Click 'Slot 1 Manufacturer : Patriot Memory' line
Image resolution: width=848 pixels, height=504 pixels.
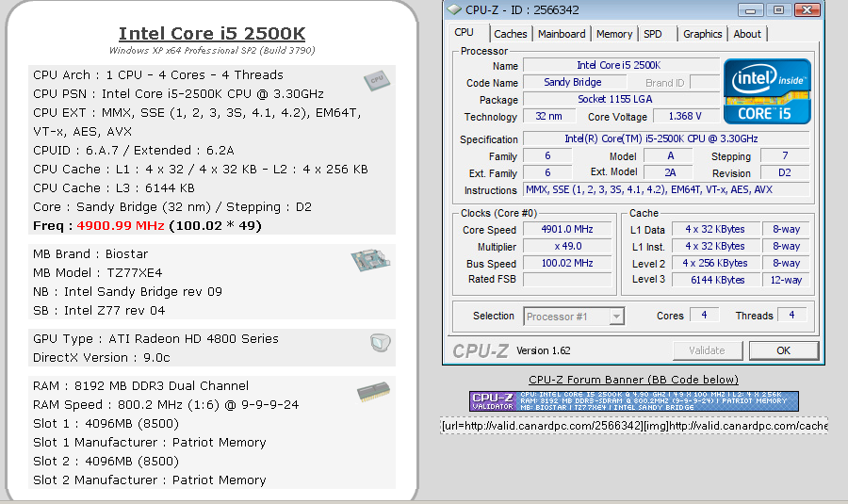150,443
